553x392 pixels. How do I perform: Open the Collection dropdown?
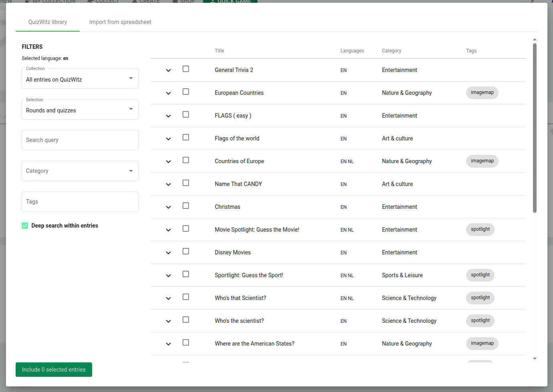tap(80, 79)
